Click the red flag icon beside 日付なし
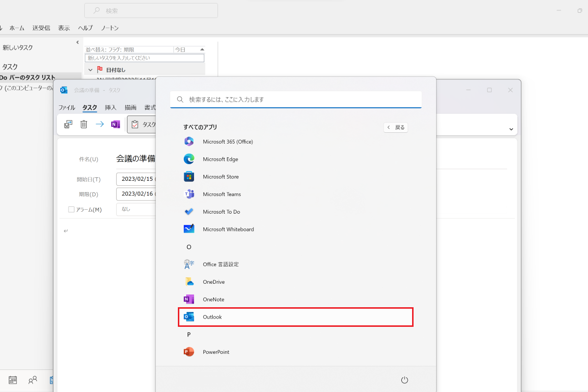 (x=100, y=70)
